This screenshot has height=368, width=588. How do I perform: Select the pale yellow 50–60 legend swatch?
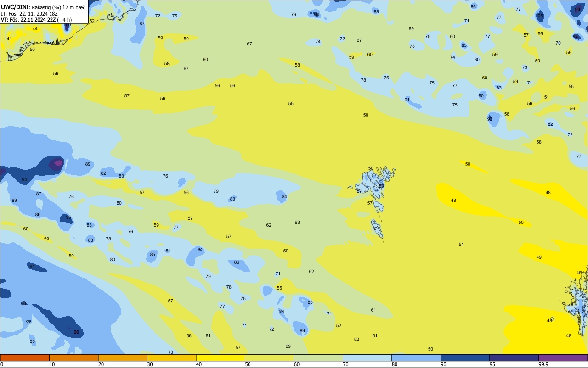269,357
